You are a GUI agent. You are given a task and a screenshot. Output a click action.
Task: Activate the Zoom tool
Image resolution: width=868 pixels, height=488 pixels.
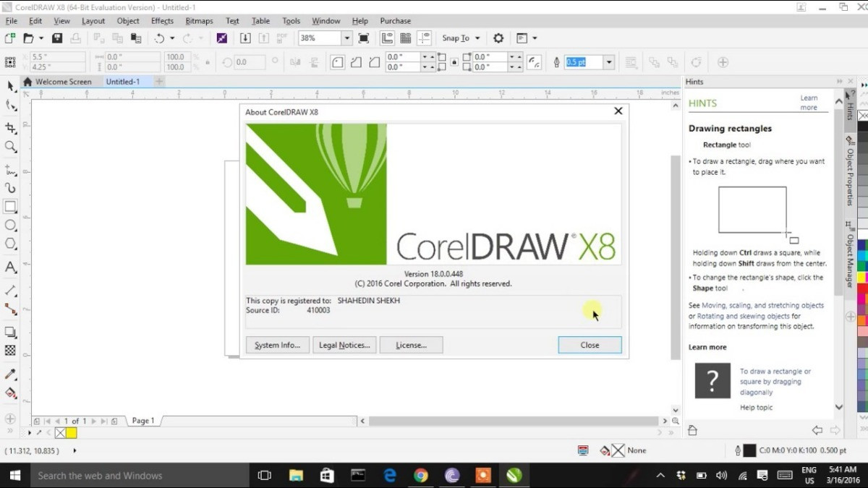pos(10,147)
